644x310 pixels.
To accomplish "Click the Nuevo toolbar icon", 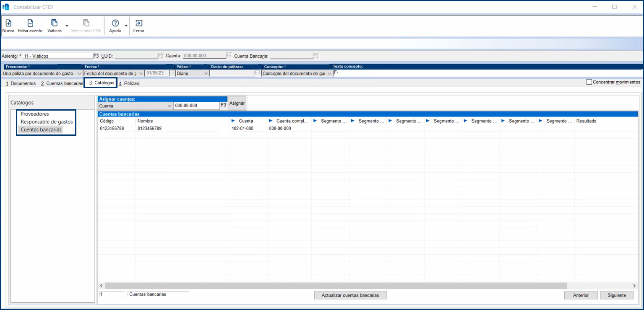I will click(x=8, y=23).
